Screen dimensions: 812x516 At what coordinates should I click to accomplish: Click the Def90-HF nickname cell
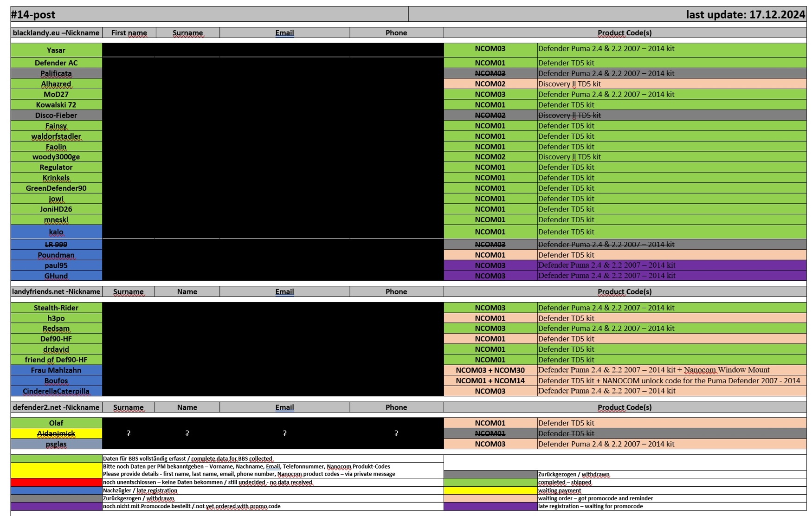click(56, 339)
